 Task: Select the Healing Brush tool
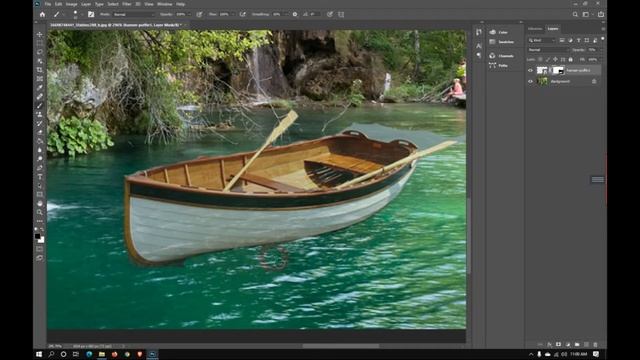[40, 97]
